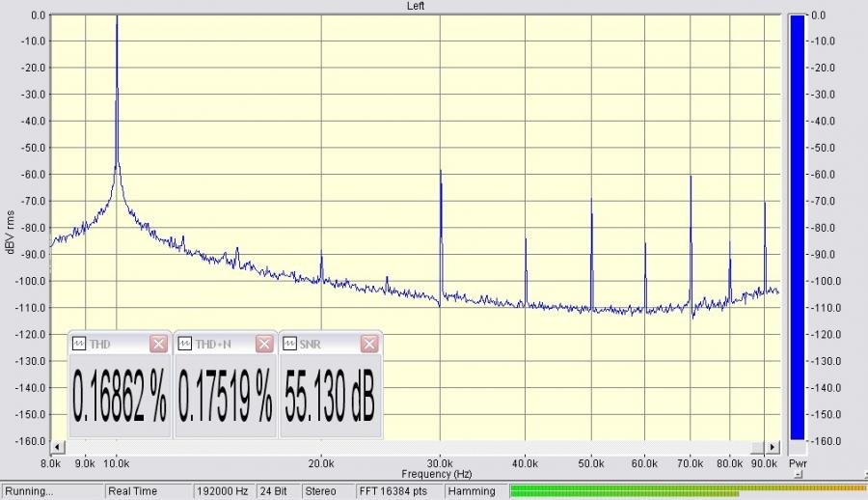Close the THD+N readout panel

click(263, 345)
